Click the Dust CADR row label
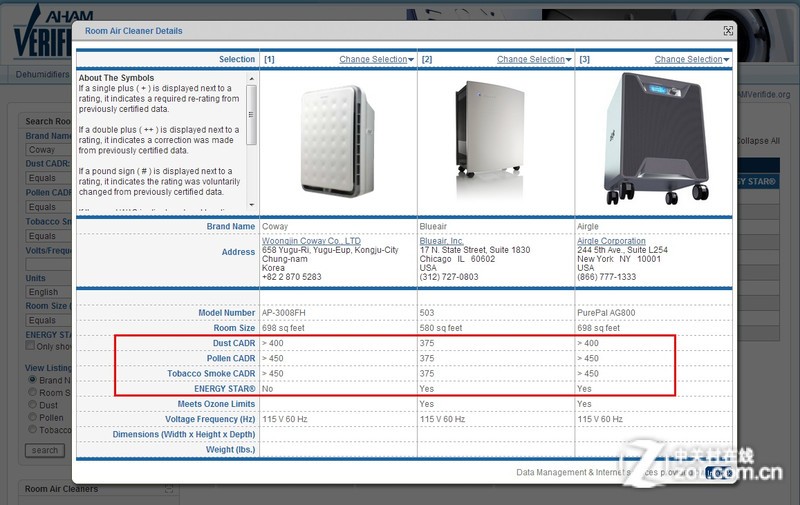800x505 pixels. (x=234, y=343)
